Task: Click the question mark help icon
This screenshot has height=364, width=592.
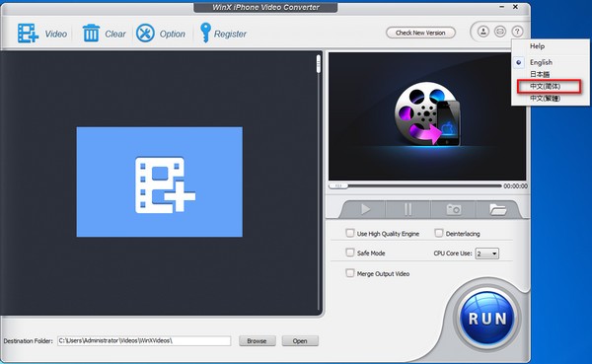Action: [517, 32]
